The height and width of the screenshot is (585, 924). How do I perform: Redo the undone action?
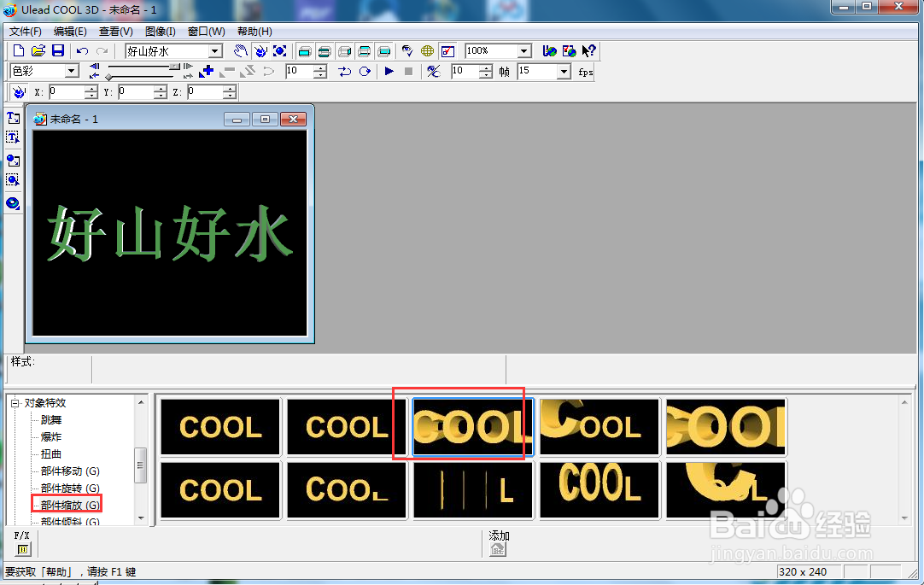pos(102,51)
